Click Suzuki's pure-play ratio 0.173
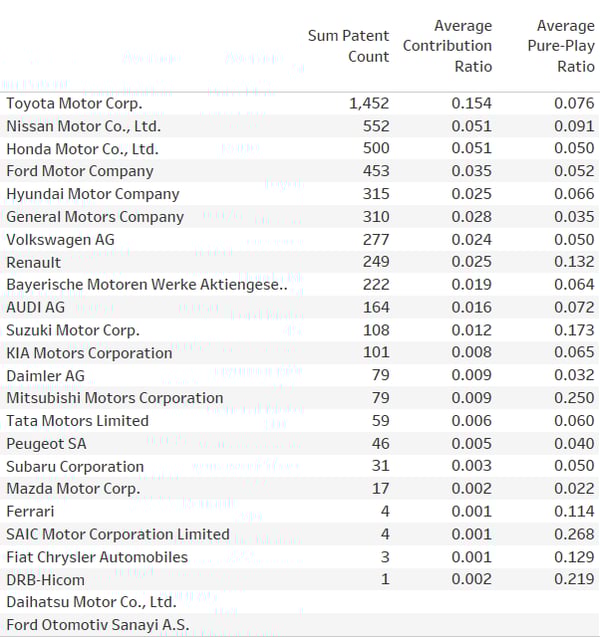Viewport: 600px width, 637px height. (574, 330)
